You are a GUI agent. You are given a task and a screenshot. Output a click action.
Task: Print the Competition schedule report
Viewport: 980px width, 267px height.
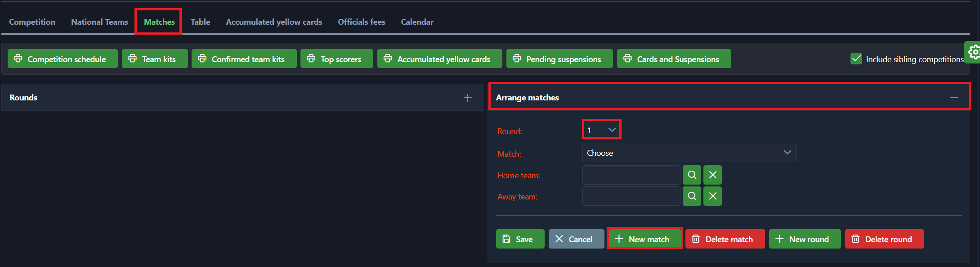(63, 59)
